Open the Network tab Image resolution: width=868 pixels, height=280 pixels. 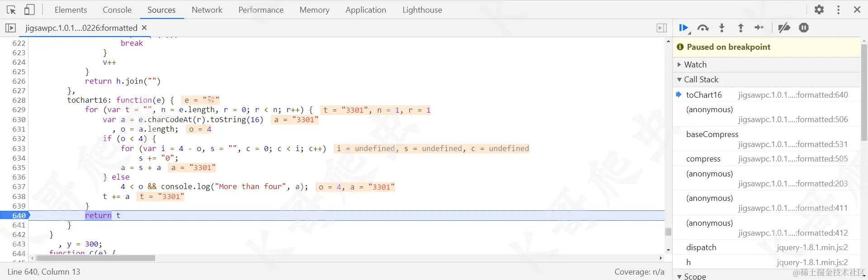(207, 9)
